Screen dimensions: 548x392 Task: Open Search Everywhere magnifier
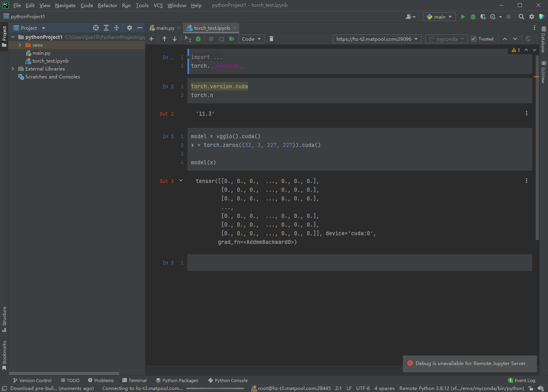521,17
